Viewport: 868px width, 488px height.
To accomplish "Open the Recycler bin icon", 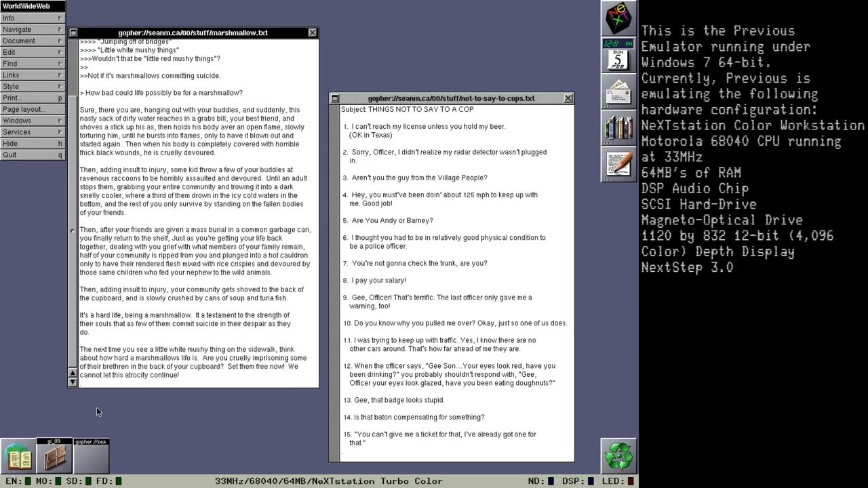I will pos(618,456).
